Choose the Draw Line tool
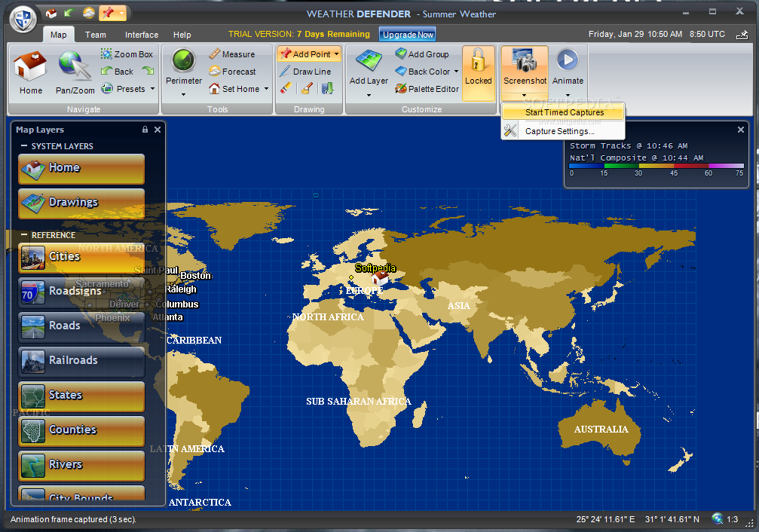The width and height of the screenshot is (759, 532). click(x=305, y=71)
